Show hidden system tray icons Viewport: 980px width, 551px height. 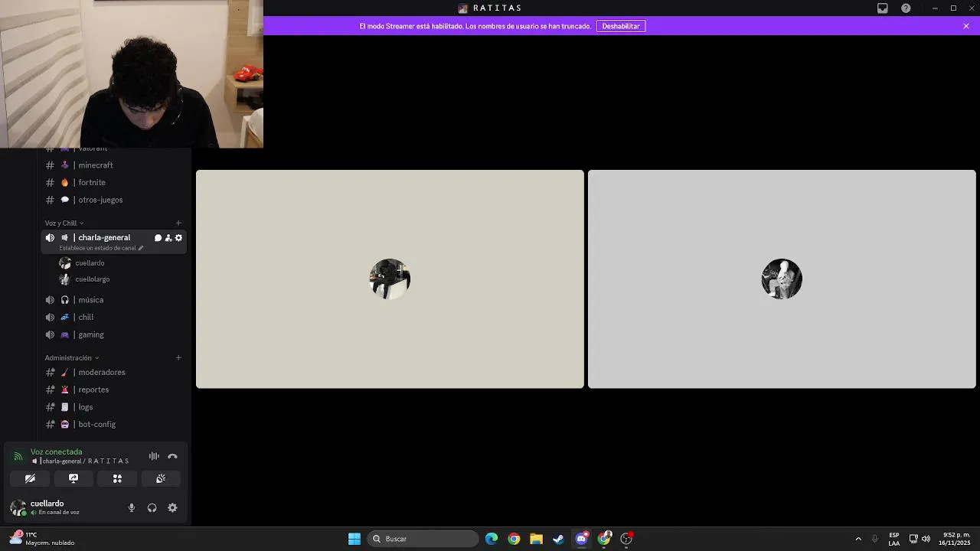858,539
